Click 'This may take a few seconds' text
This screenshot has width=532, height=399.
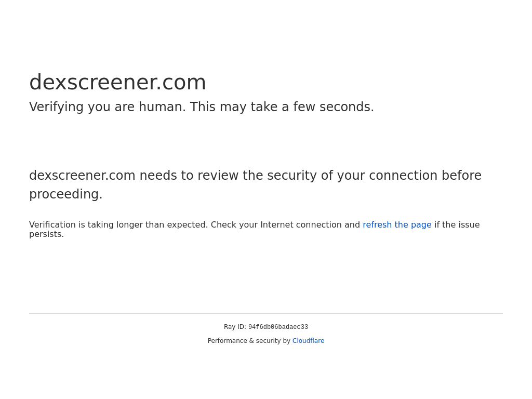[x=282, y=107]
